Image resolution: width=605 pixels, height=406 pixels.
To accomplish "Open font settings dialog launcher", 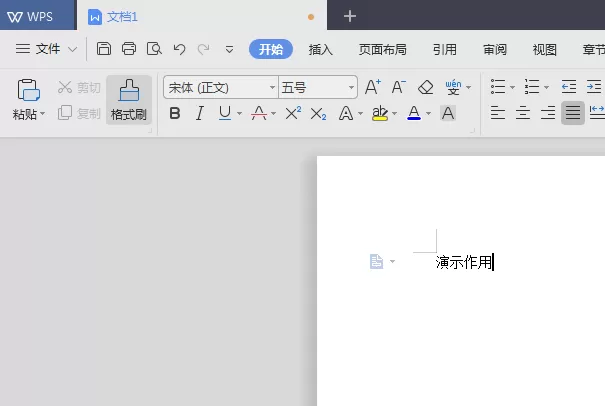I will pos(472,131).
